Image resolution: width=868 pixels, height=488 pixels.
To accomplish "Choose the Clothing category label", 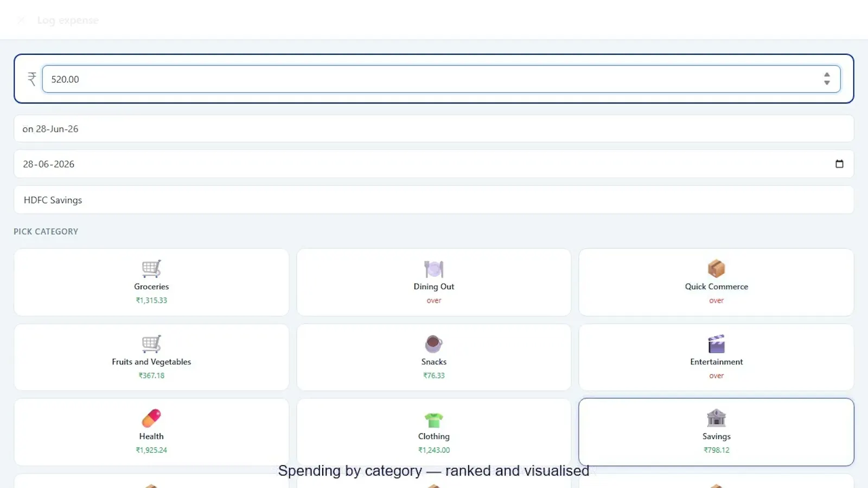I will [x=434, y=436].
